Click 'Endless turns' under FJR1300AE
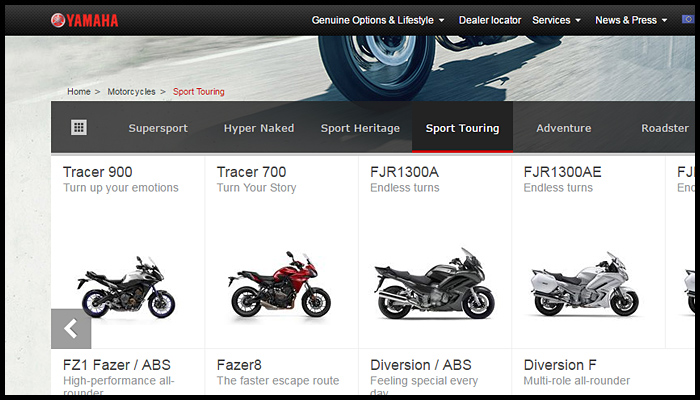700x400 pixels. (x=558, y=188)
